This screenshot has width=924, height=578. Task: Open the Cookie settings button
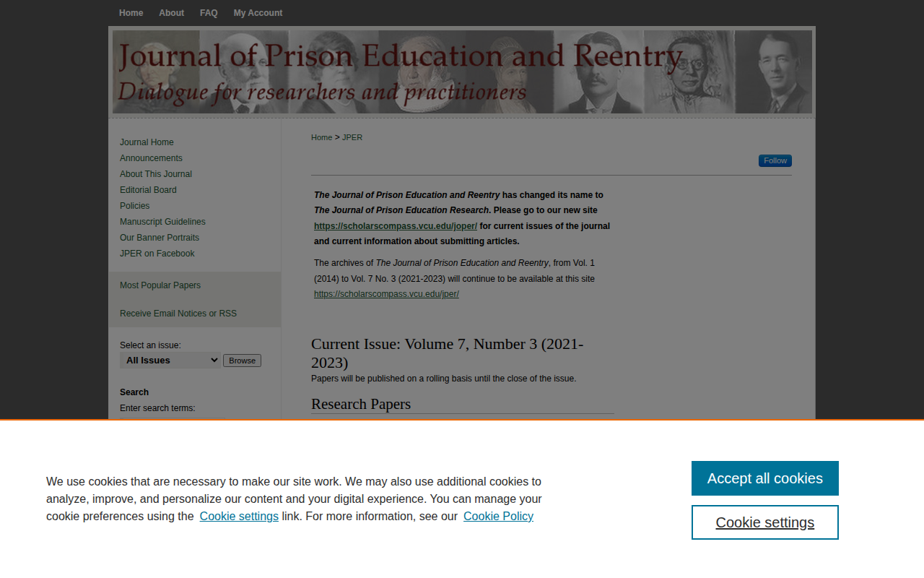(764, 522)
